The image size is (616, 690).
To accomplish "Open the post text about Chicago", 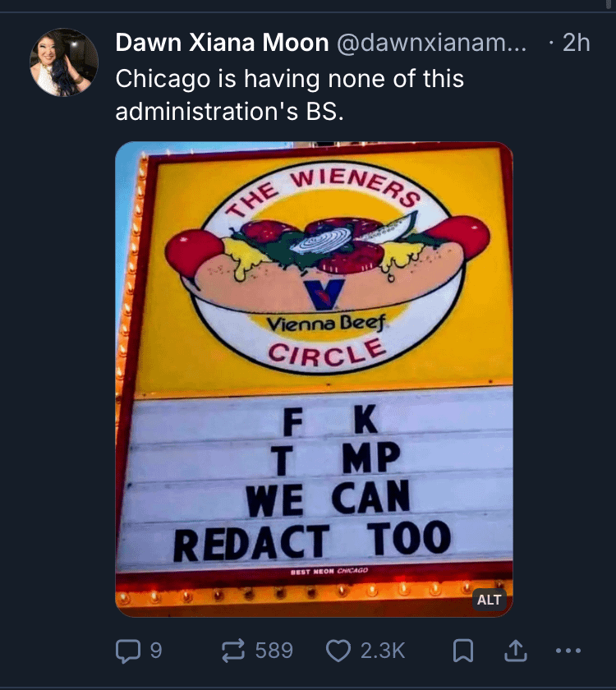I will [x=289, y=80].
